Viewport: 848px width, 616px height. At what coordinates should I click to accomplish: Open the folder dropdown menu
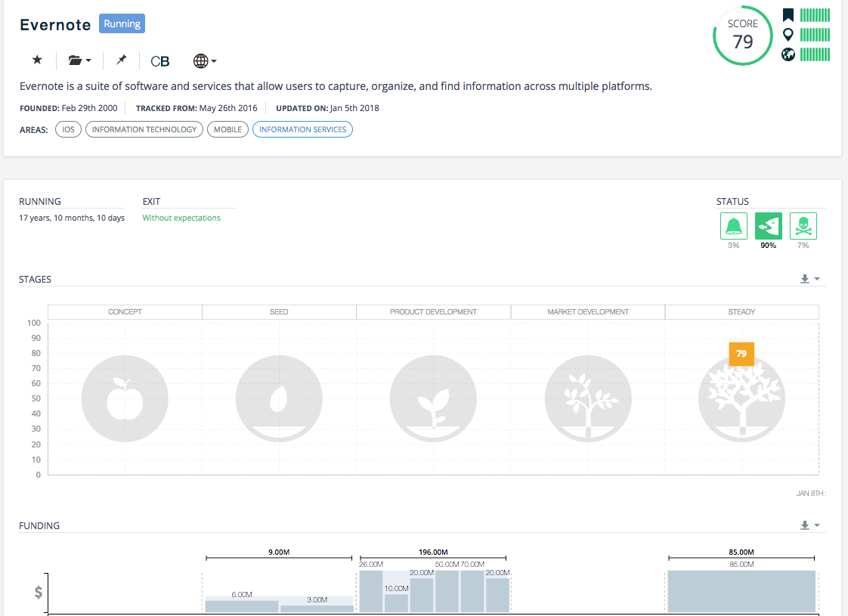(79, 60)
